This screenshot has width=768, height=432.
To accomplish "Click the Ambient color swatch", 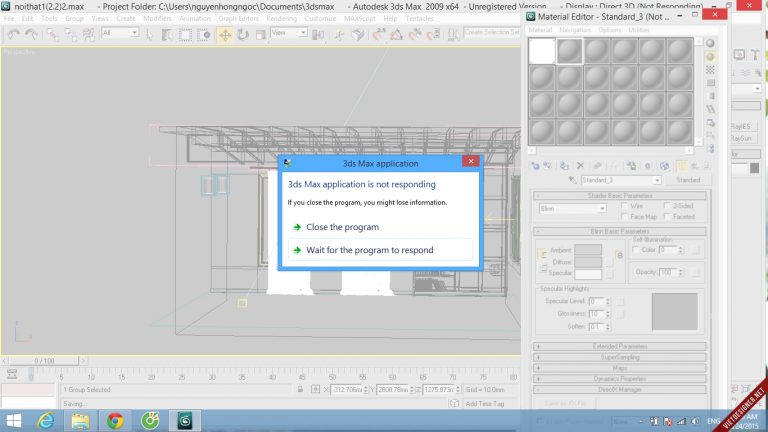I will 588,250.
